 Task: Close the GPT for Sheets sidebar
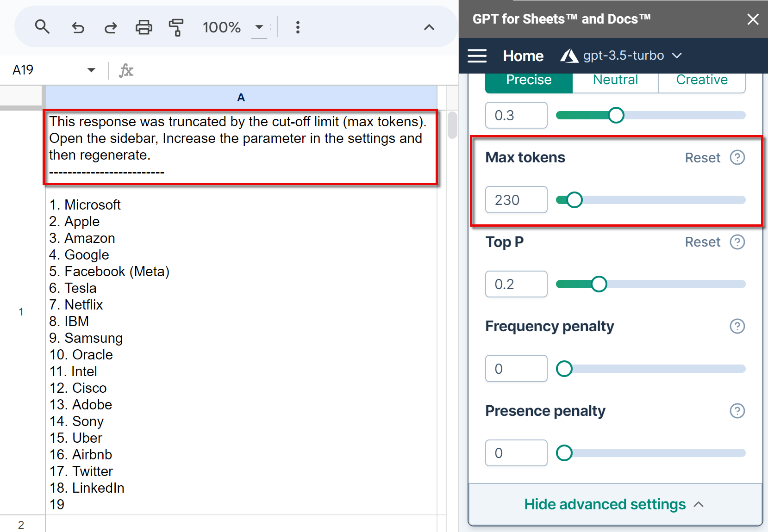coord(753,19)
